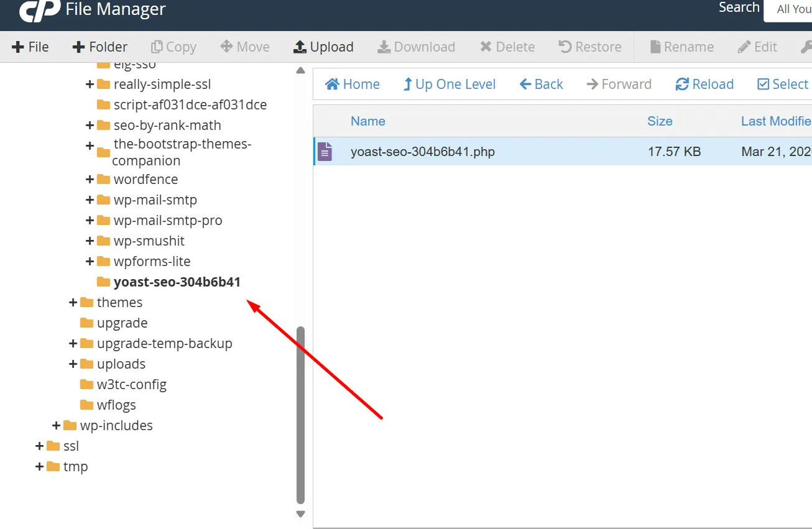Expand the wp-includes folder
The image size is (812, 529).
tap(56, 425)
